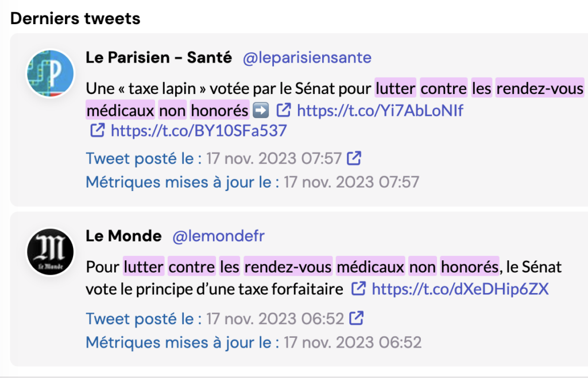Visit the @leparisiensante handle
588x378 pixels.
point(307,57)
